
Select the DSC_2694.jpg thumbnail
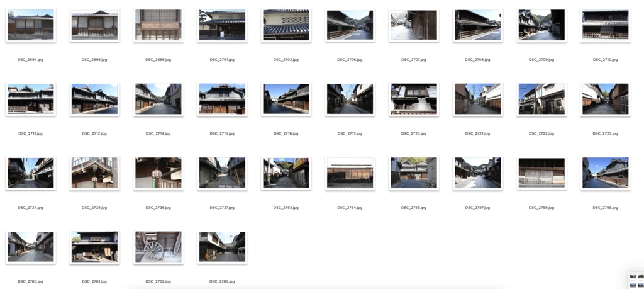pyautogui.click(x=30, y=25)
